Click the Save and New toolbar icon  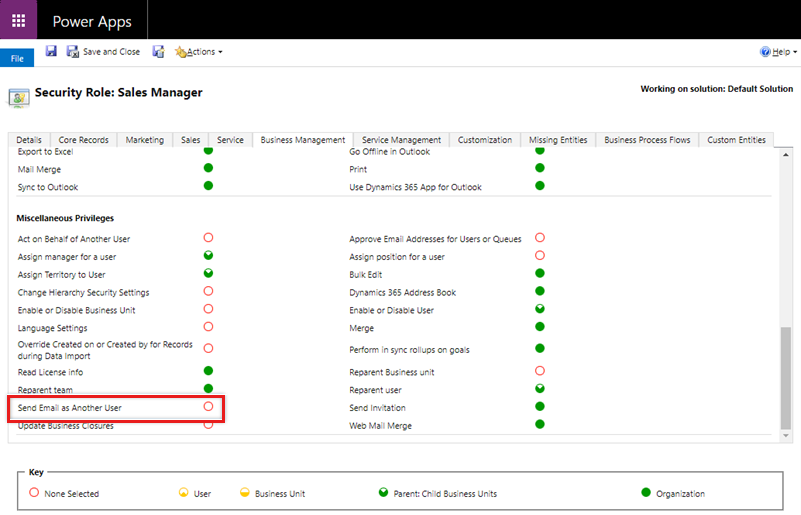(x=158, y=52)
